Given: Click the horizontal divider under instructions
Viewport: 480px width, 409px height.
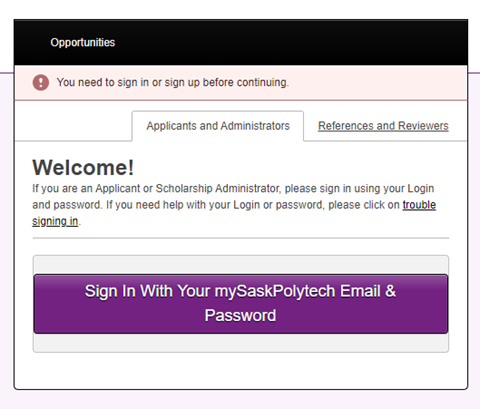Looking at the screenshot, I should point(241,238).
